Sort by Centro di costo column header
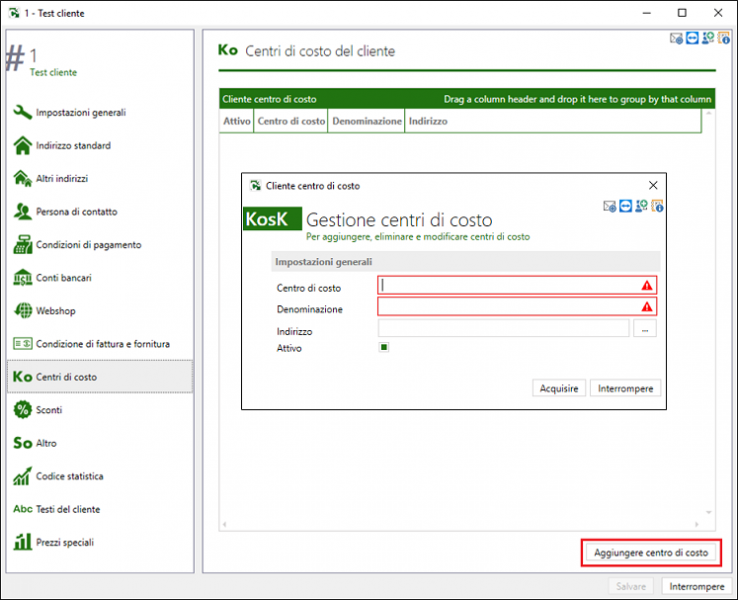The width and height of the screenshot is (738, 600). (291, 121)
